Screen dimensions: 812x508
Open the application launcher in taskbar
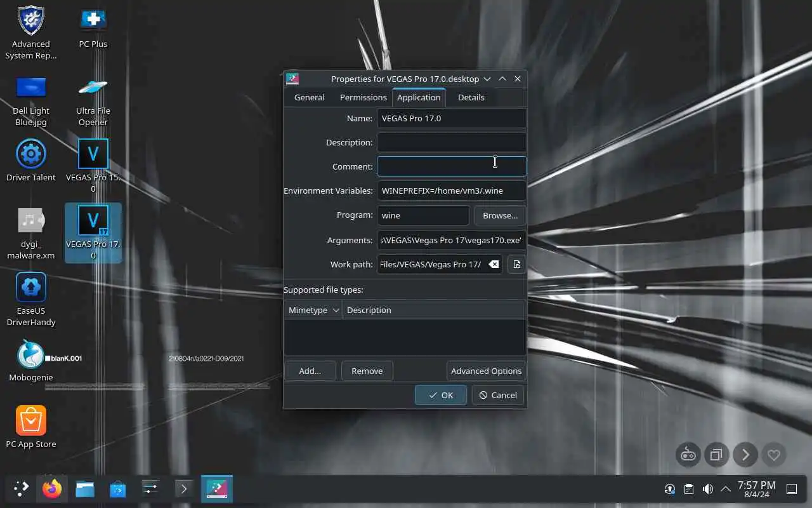(21, 488)
